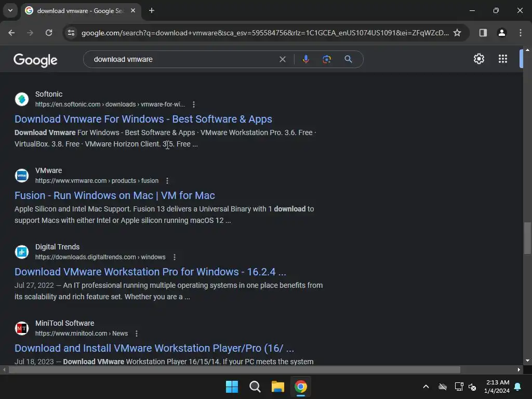Open more options for Softonic result

point(194,104)
